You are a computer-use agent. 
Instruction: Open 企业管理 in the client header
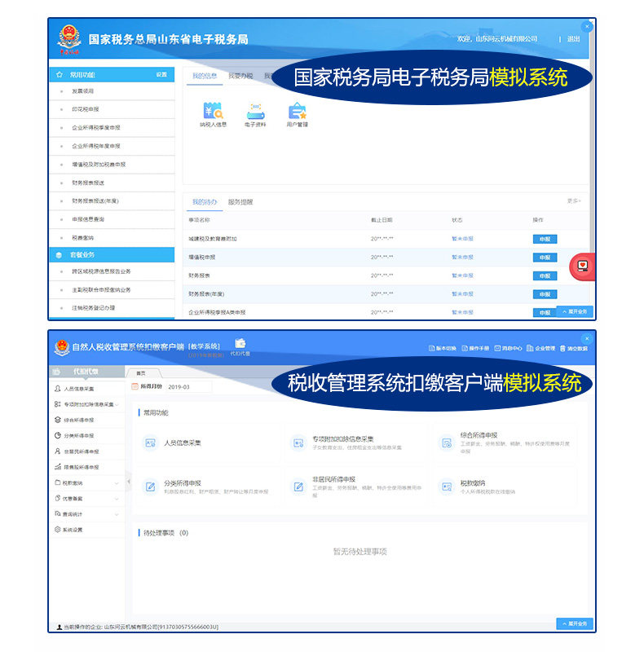point(540,349)
